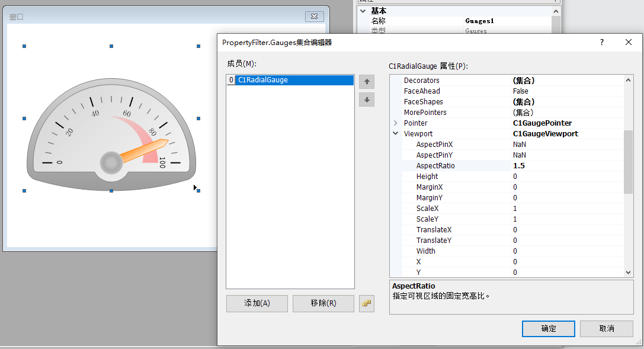Click the 添加(A) button
The image size is (644, 349).
[x=257, y=303]
